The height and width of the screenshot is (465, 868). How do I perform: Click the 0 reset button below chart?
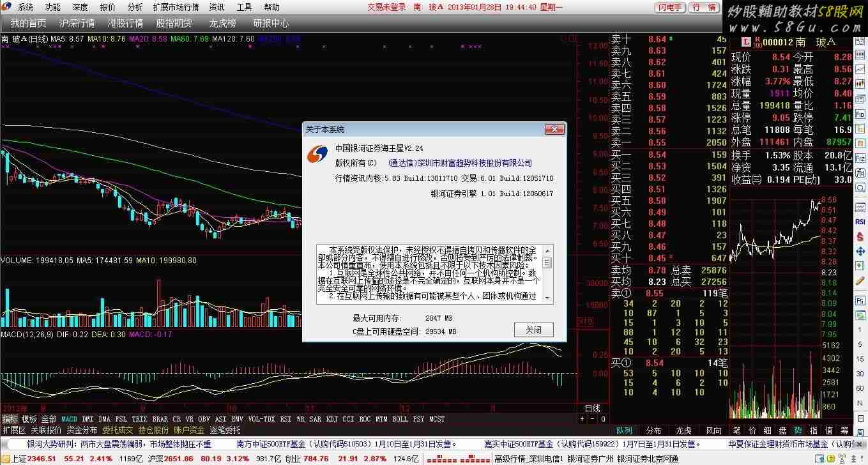[603, 419]
